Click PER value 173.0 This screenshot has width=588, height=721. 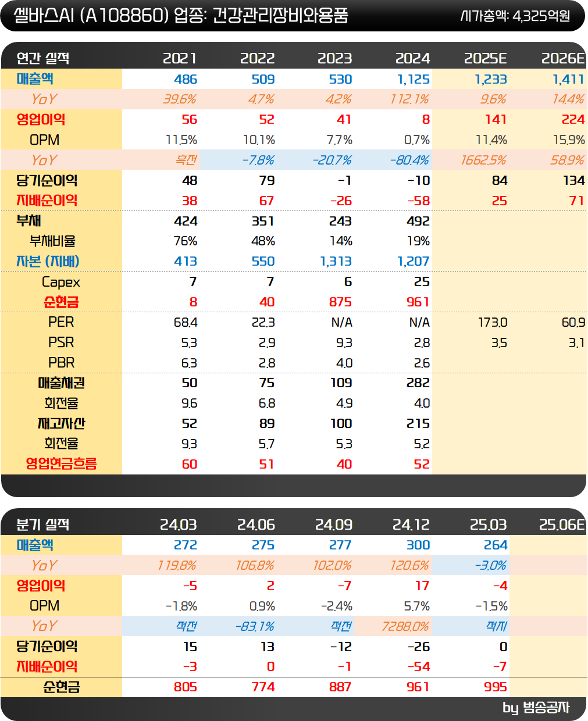[x=493, y=322]
